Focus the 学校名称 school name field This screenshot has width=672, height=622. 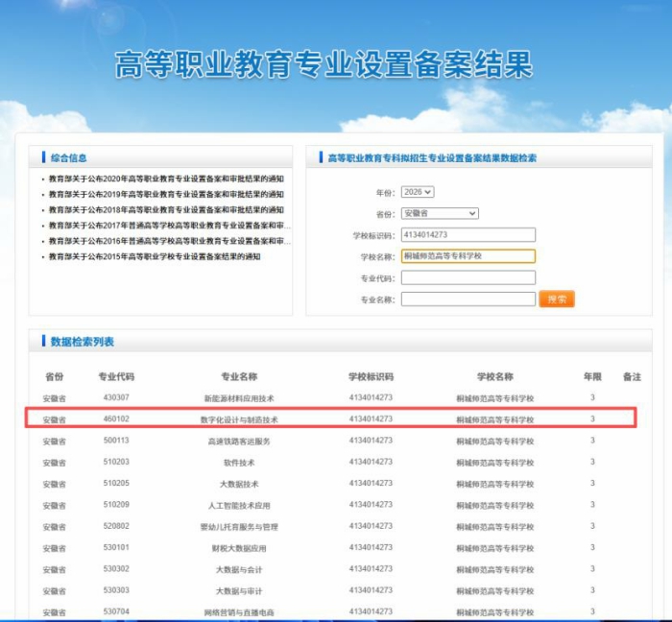point(468,256)
